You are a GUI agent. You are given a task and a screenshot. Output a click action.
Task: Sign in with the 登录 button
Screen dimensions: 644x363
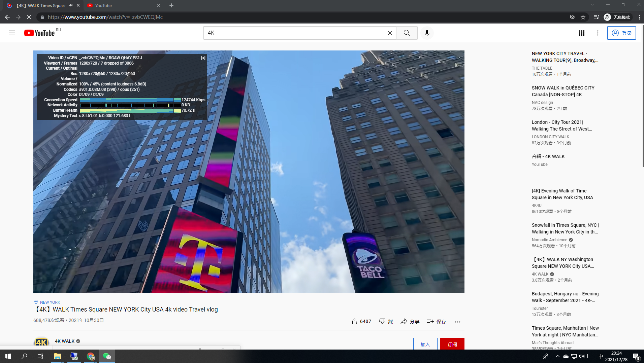[621, 33]
